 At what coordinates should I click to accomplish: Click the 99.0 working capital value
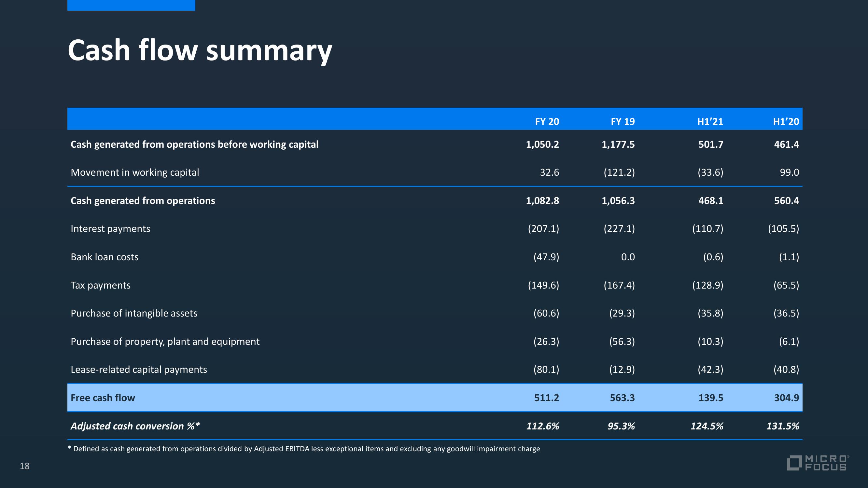click(x=789, y=172)
